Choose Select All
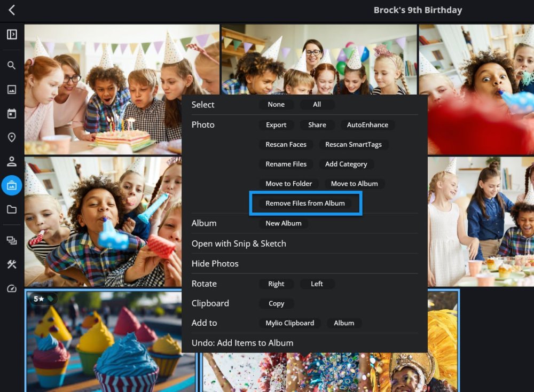This screenshot has height=392, width=534. pos(317,105)
